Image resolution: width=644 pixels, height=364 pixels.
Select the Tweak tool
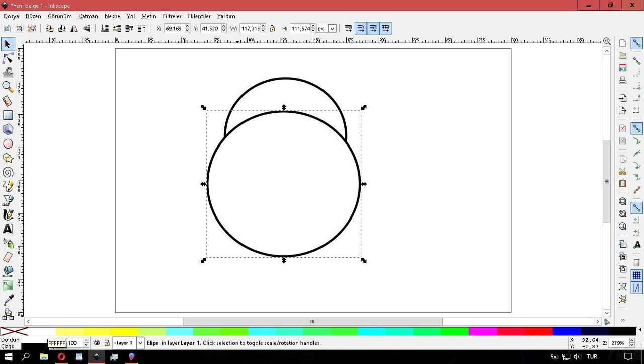8,72
